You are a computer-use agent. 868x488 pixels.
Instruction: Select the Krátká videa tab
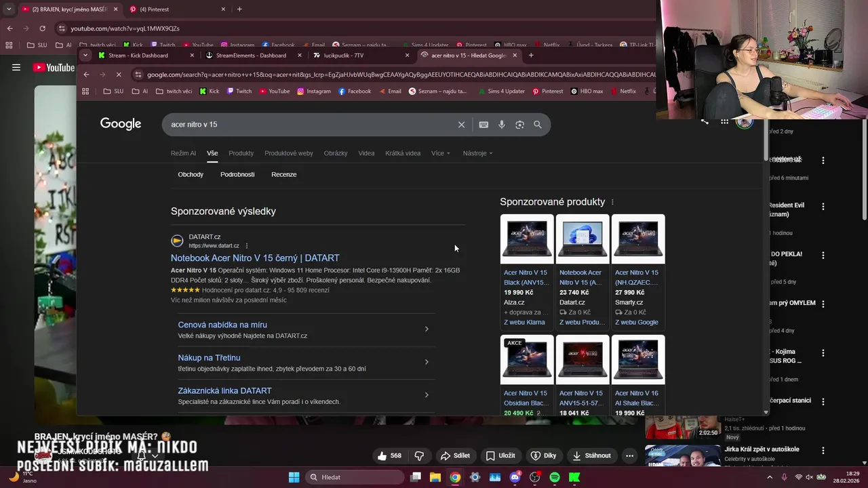403,153
